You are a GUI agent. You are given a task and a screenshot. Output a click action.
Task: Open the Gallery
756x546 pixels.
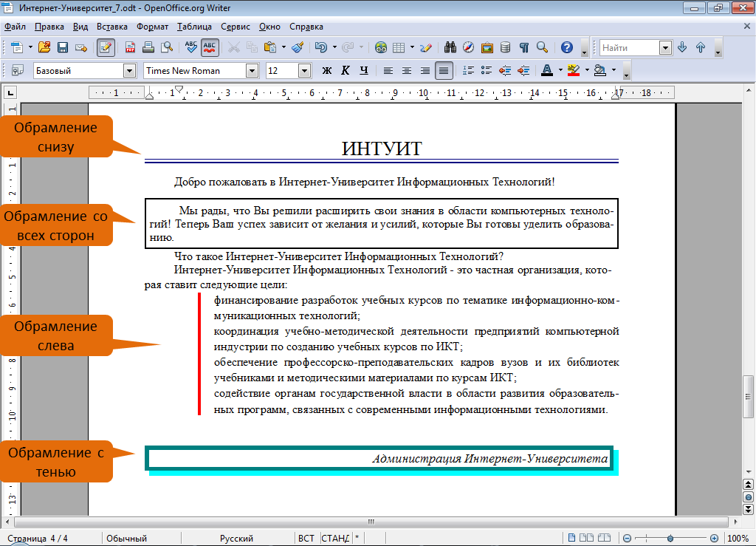[x=487, y=47]
